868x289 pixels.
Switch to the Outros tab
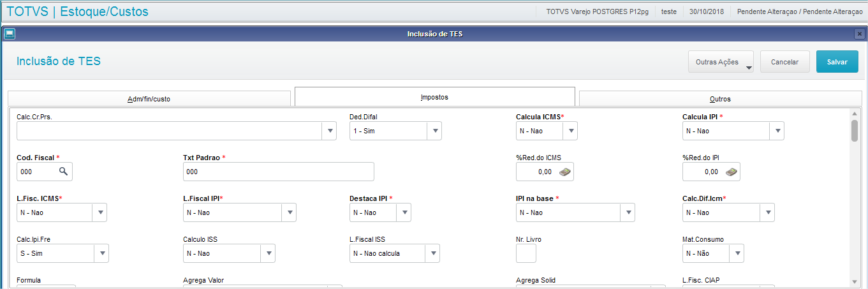pos(720,99)
